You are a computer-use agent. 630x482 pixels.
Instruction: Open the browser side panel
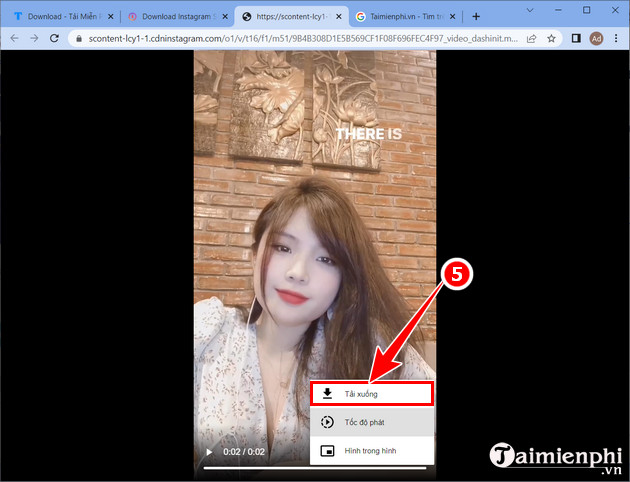pyautogui.click(x=576, y=38)
